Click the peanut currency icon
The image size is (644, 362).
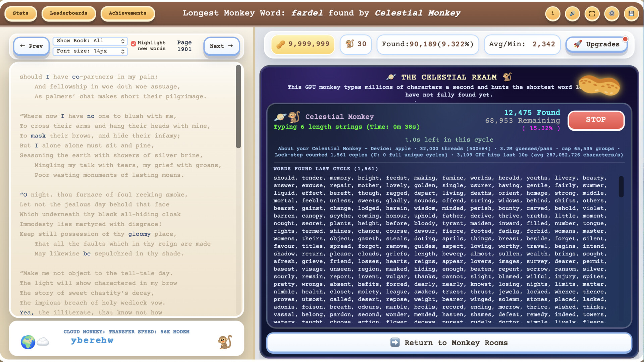pyautogui.click(x=280, y=44)
